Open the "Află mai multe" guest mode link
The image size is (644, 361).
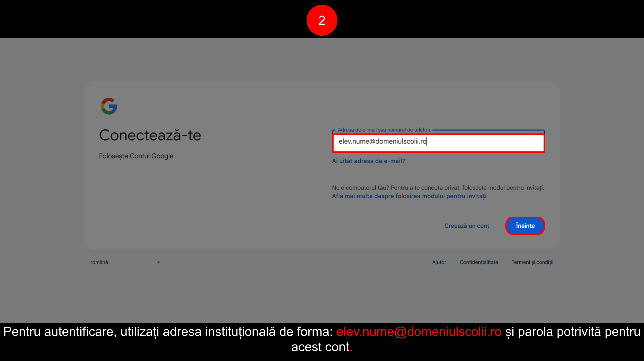(409, 196)
